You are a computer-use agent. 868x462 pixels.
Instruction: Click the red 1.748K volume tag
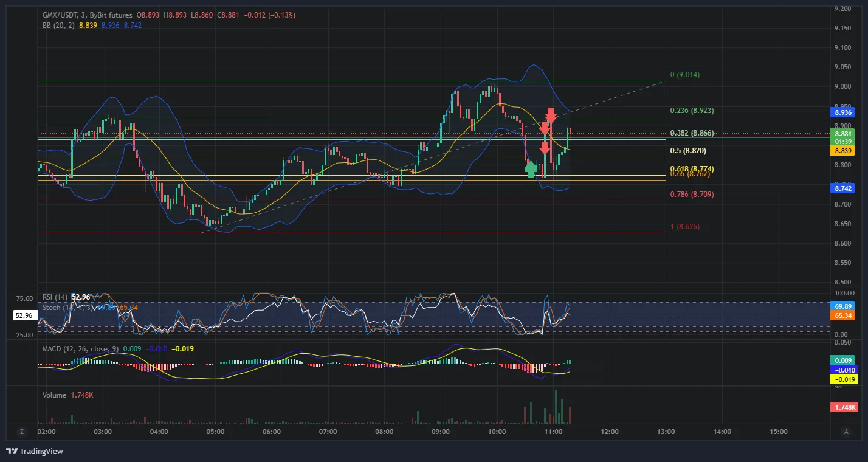(843, 407)
